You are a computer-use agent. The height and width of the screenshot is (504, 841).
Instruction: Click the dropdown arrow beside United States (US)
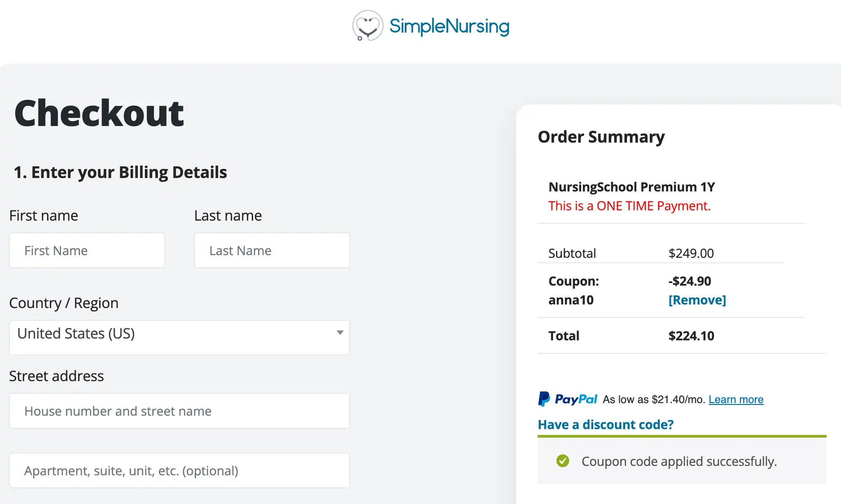coord(340,333)
